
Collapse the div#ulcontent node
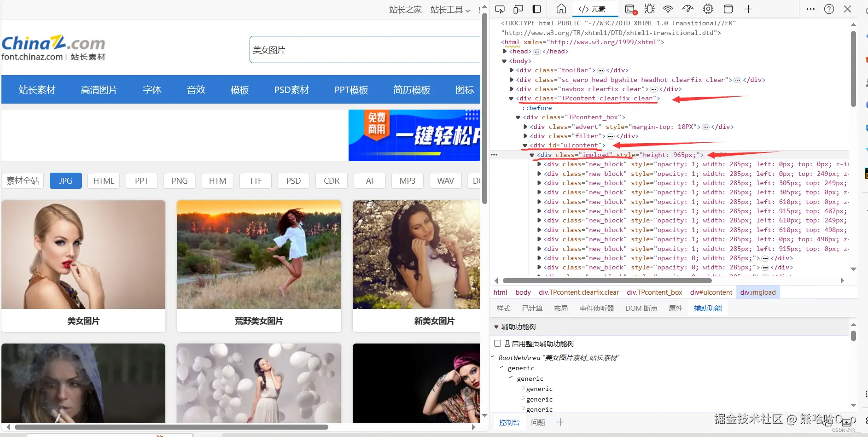coord(525,145)
